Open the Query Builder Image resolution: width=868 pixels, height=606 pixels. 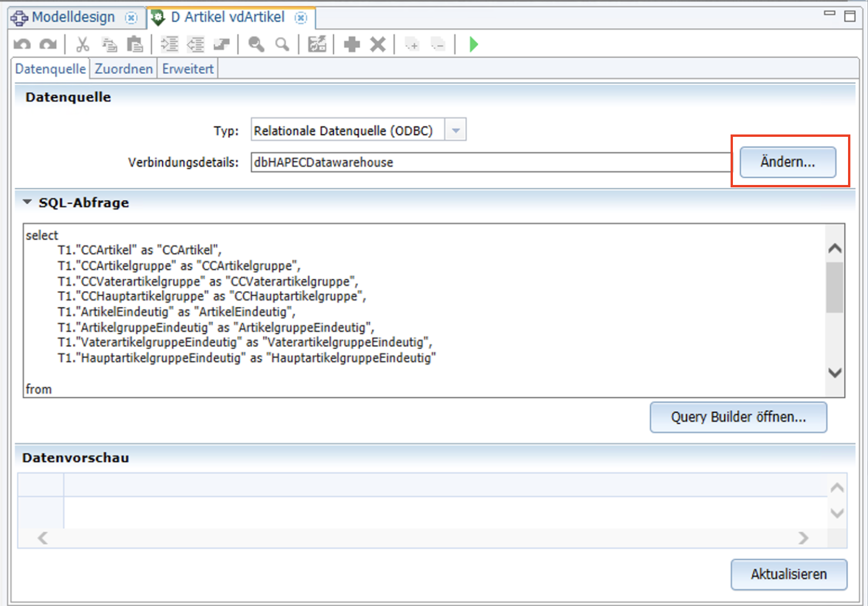(738, 418)
